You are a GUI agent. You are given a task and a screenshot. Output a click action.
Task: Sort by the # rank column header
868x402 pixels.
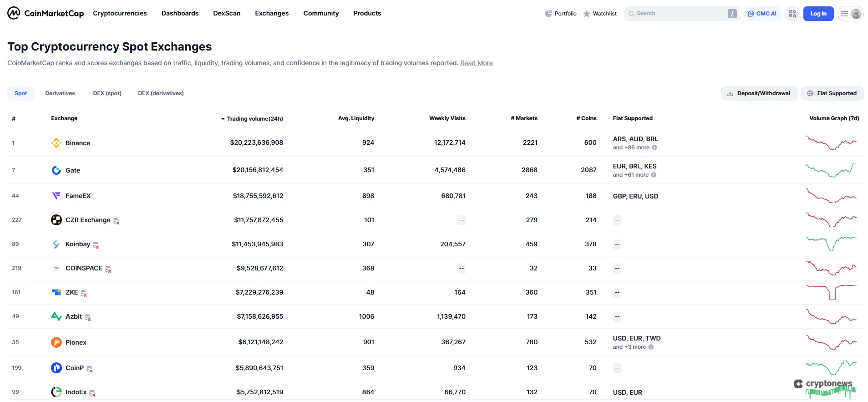(14, 118)
